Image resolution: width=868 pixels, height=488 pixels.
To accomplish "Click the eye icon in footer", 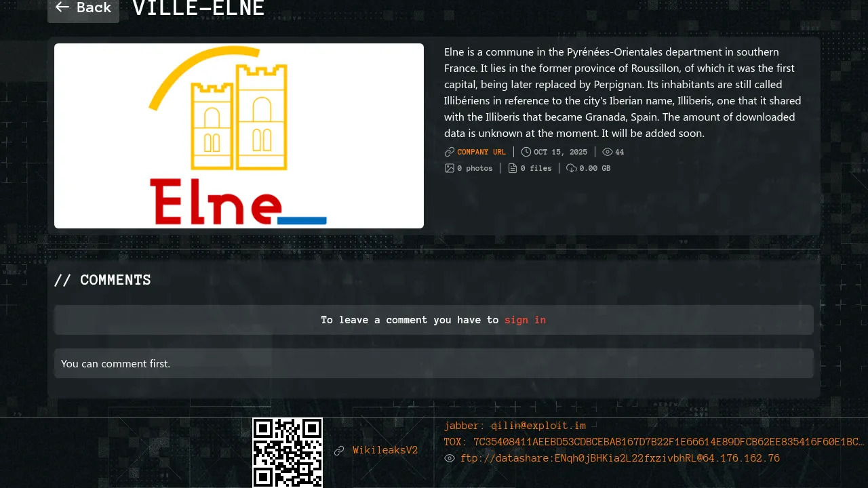I will pyautogui.click(x=450, y=458).
